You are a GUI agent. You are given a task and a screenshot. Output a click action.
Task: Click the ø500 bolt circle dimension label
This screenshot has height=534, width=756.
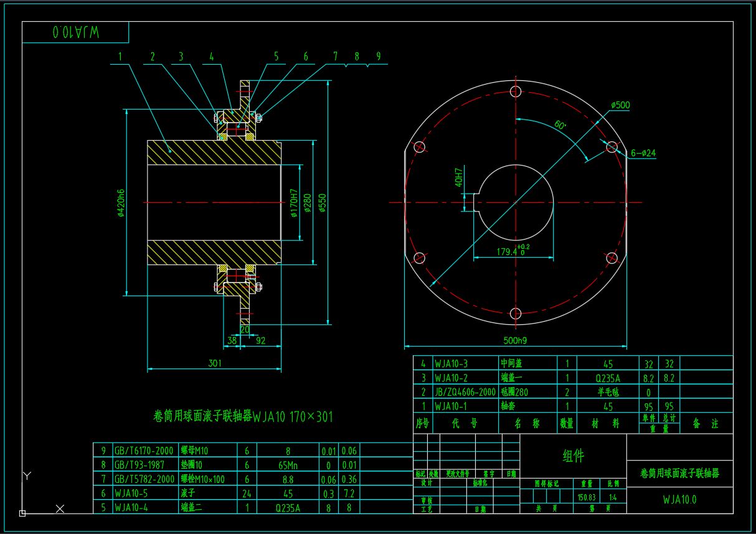click(x=620, y=105)
